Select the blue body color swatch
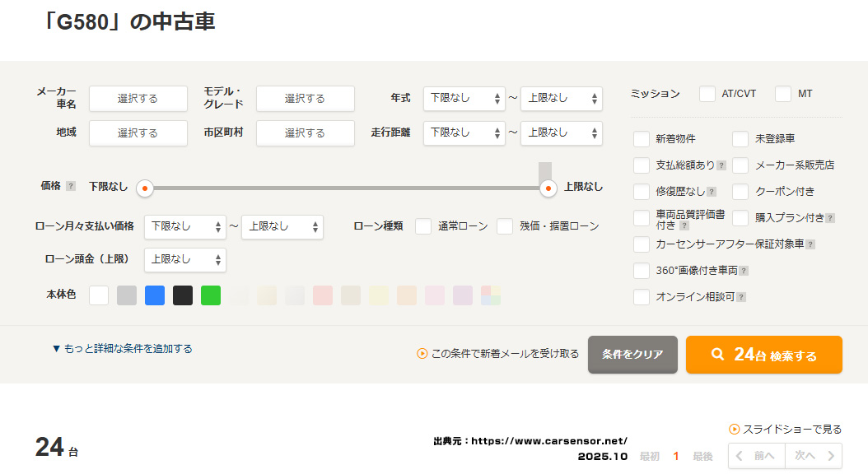868x474 pixels. tap(155, 295)
